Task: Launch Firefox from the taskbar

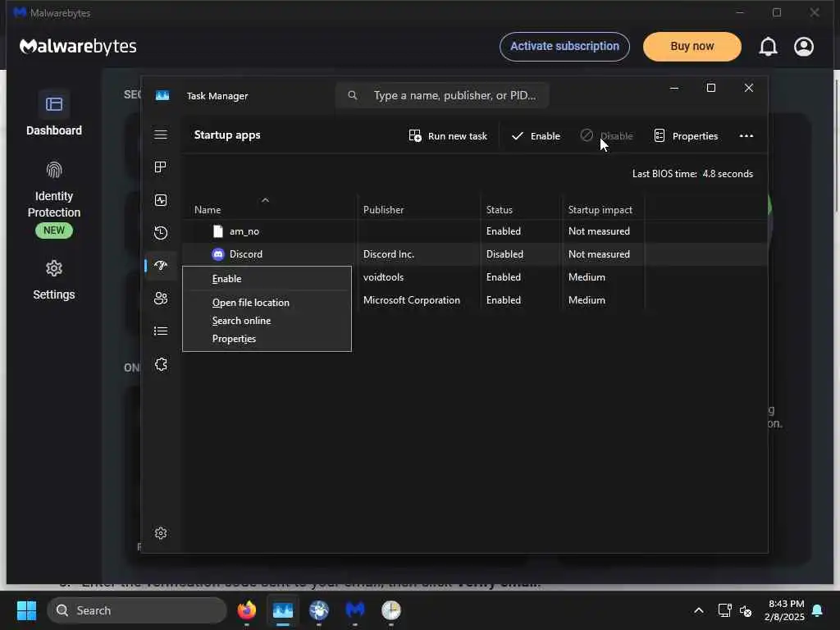Action: pos(246,609)
